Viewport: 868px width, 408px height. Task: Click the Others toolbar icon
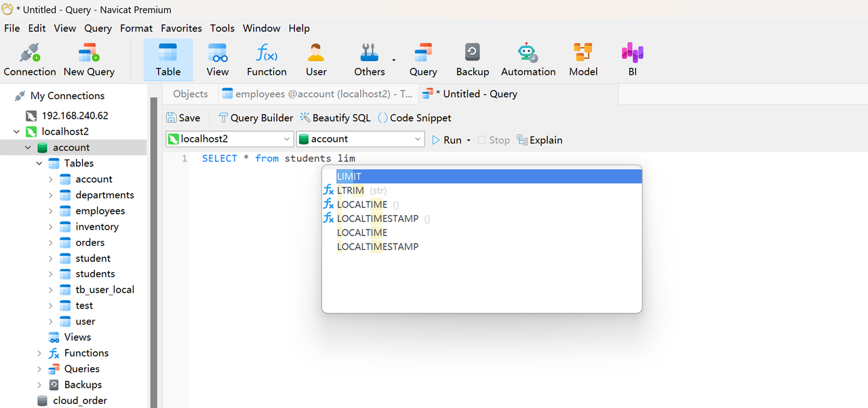pos(370,60)
